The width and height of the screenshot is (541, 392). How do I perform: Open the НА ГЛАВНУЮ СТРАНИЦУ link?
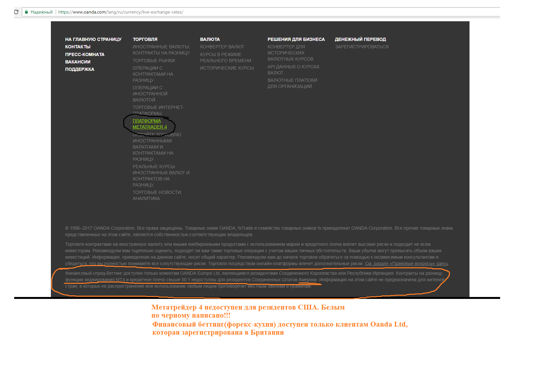[x=93, y=39]
